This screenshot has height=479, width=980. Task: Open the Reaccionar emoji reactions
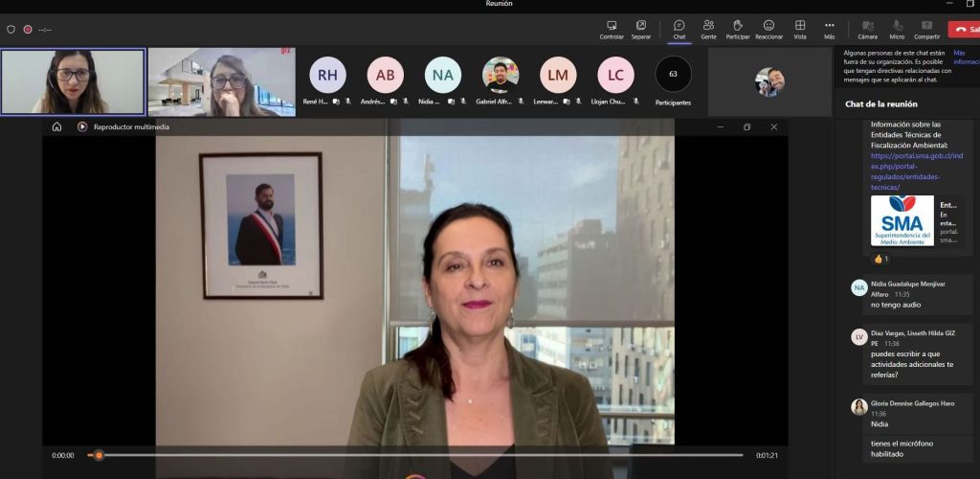[768, 26]
